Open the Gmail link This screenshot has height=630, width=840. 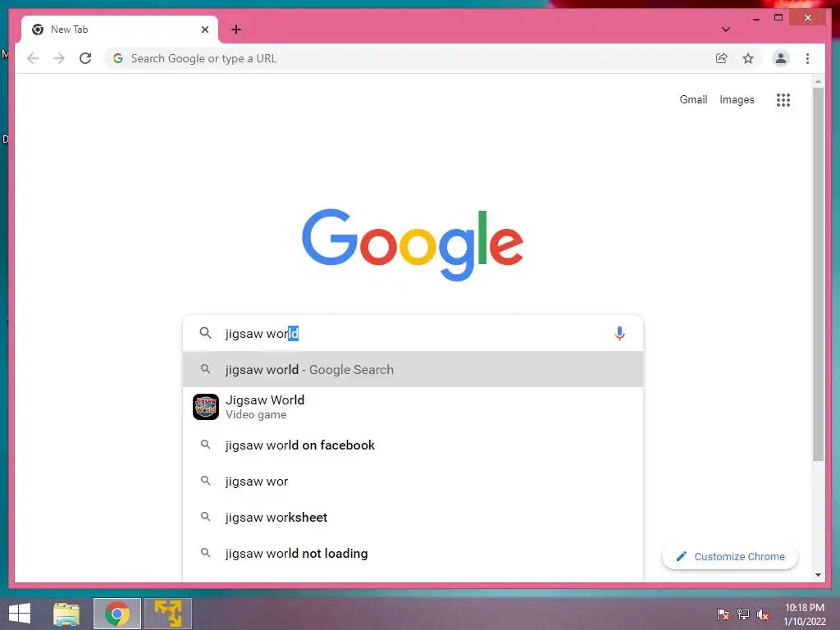pos(693,99)
